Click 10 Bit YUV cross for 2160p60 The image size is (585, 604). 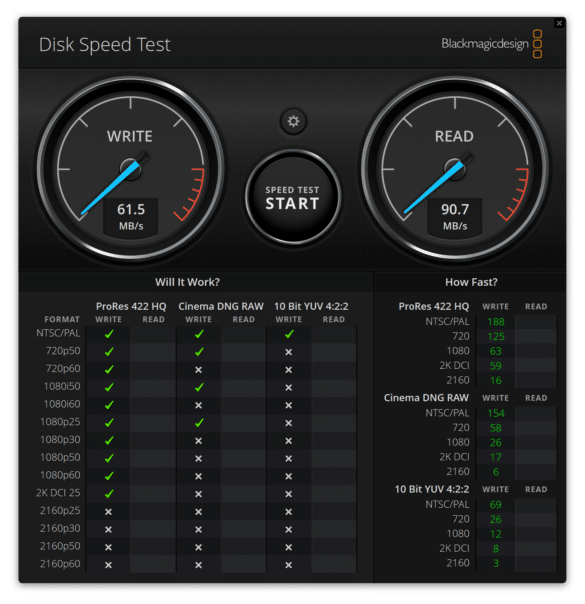[x=288, y=565]
